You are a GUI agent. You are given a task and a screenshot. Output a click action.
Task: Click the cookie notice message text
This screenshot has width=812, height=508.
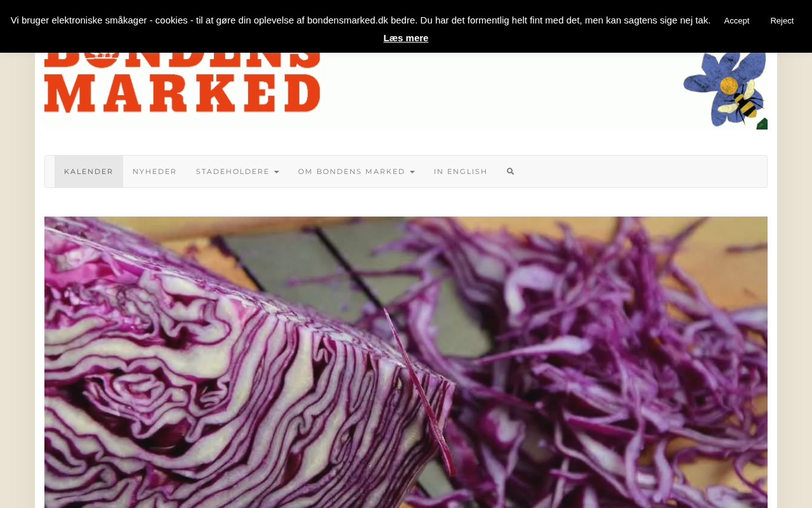(x=360, y=20)
